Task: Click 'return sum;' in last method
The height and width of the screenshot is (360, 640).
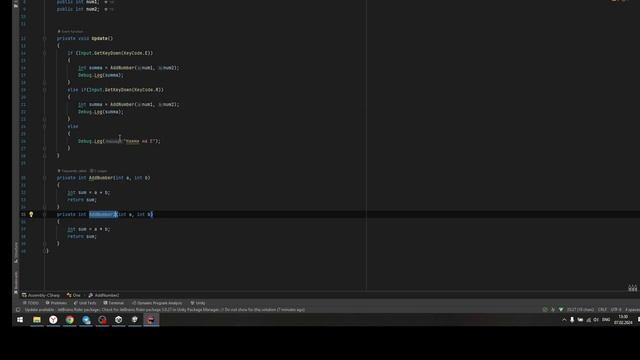Action: click(82, 236)
